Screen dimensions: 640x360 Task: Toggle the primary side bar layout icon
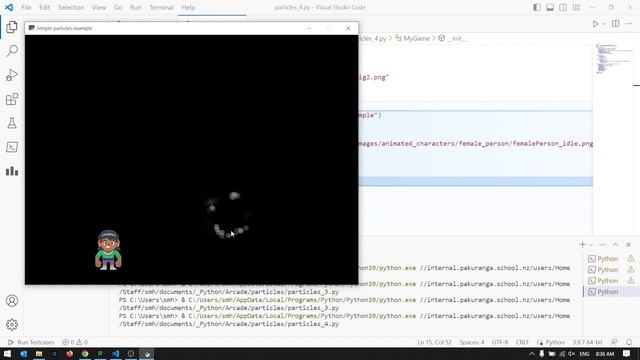coord(537,7)
